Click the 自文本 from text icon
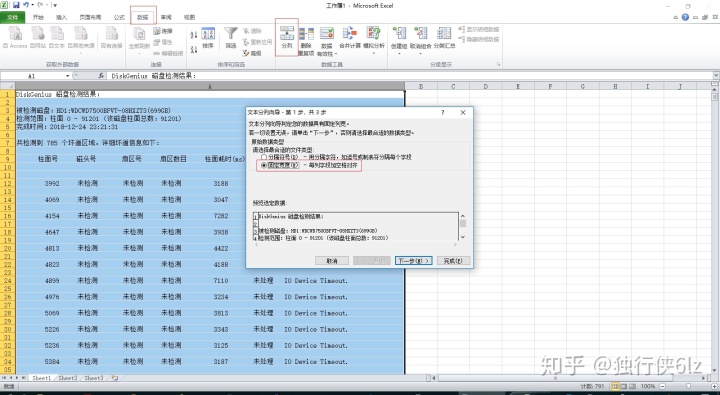Viewport: 720px width, 395px height. [x=57, y=34]
